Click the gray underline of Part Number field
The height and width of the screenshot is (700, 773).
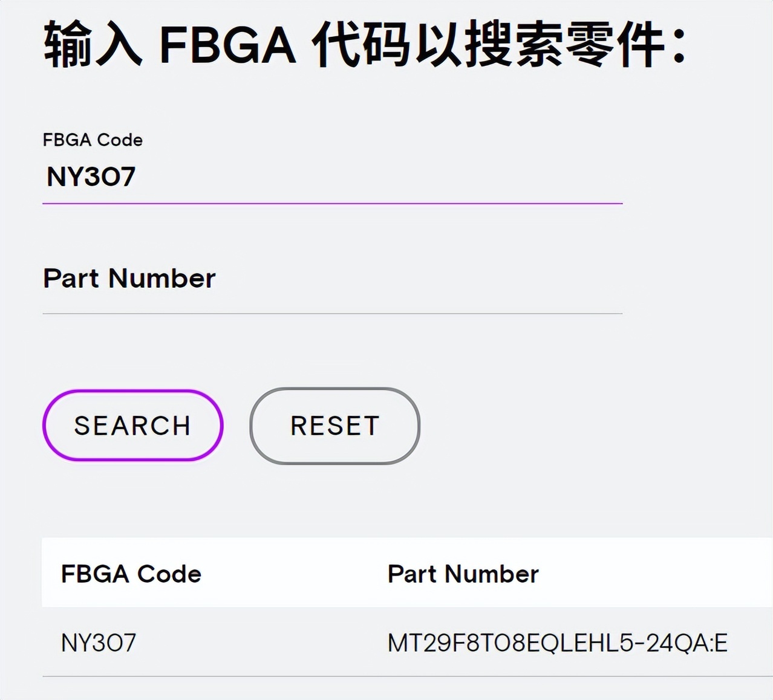point(332,313)
